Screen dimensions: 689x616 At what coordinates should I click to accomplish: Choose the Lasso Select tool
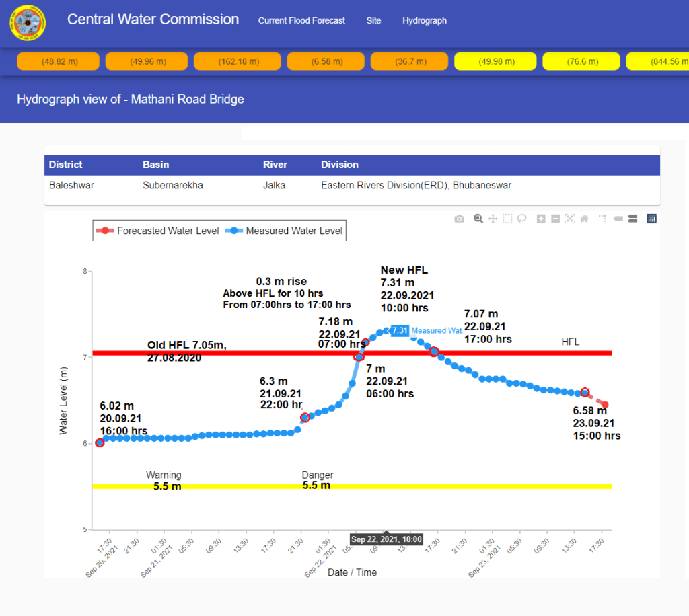pyautogui.click(x=521, y=219)
